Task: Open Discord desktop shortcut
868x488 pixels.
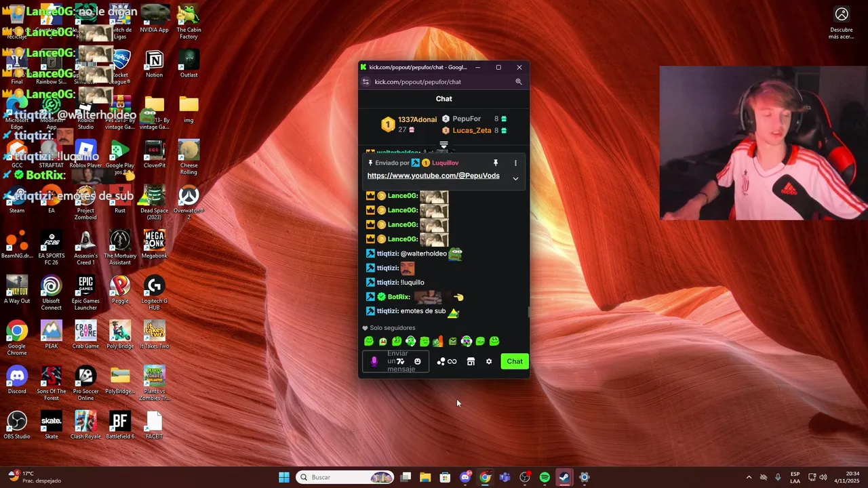Action: click(x=17, y=380)
